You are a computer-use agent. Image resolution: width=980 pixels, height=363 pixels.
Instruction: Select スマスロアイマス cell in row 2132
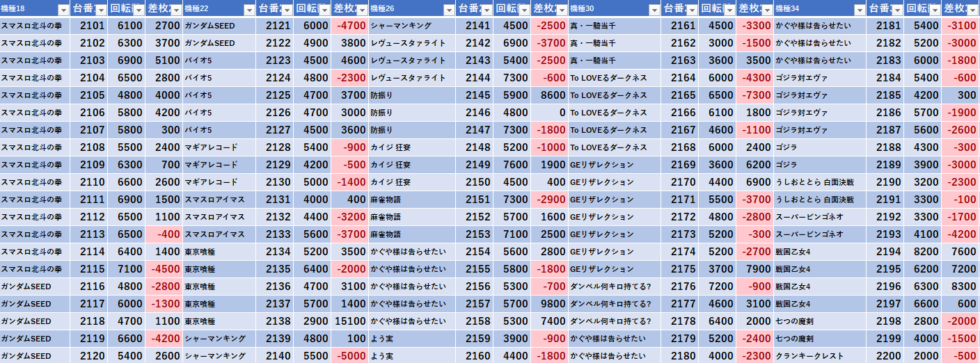coord(219,217)
